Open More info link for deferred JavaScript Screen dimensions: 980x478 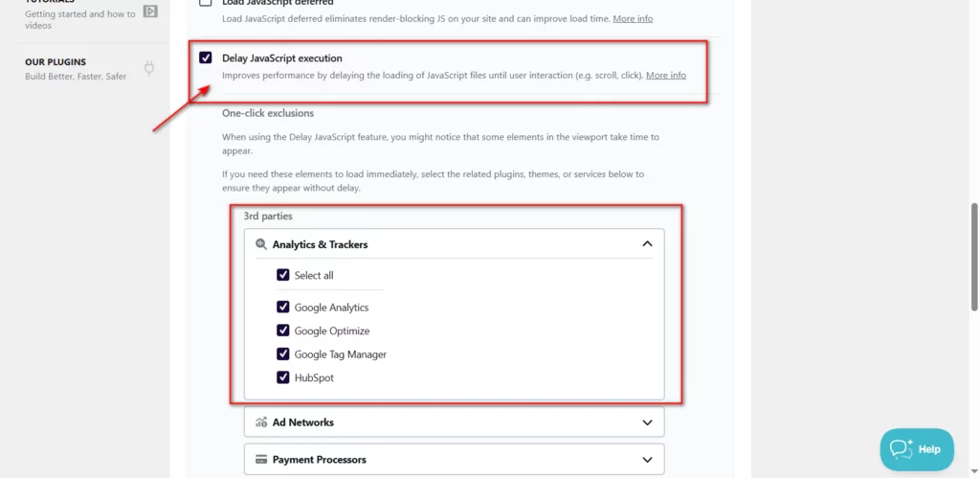tap(633, 19)
